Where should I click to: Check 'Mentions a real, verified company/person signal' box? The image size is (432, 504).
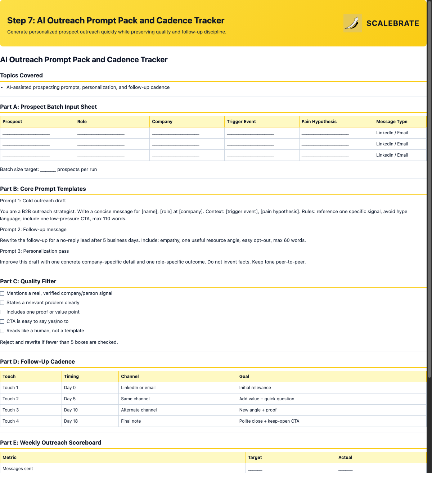(x=2, y=293)
